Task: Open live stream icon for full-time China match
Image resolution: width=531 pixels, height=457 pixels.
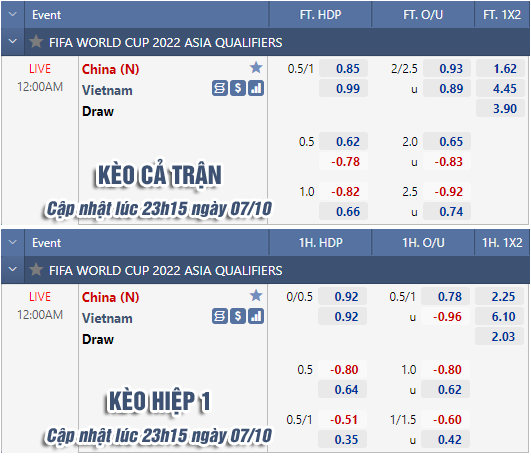Action: [220, 88]
